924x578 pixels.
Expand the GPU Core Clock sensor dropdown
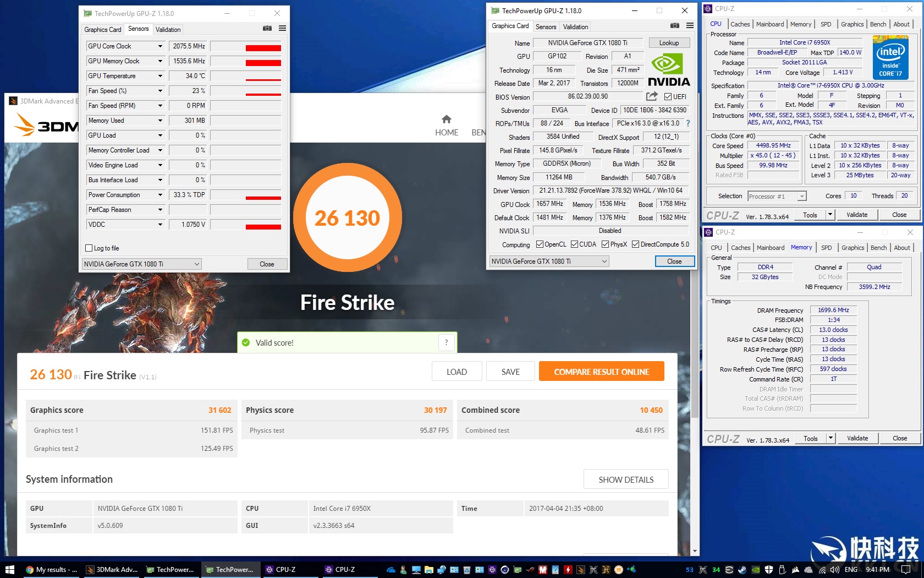pyautogui.click(x=160, y=46)
